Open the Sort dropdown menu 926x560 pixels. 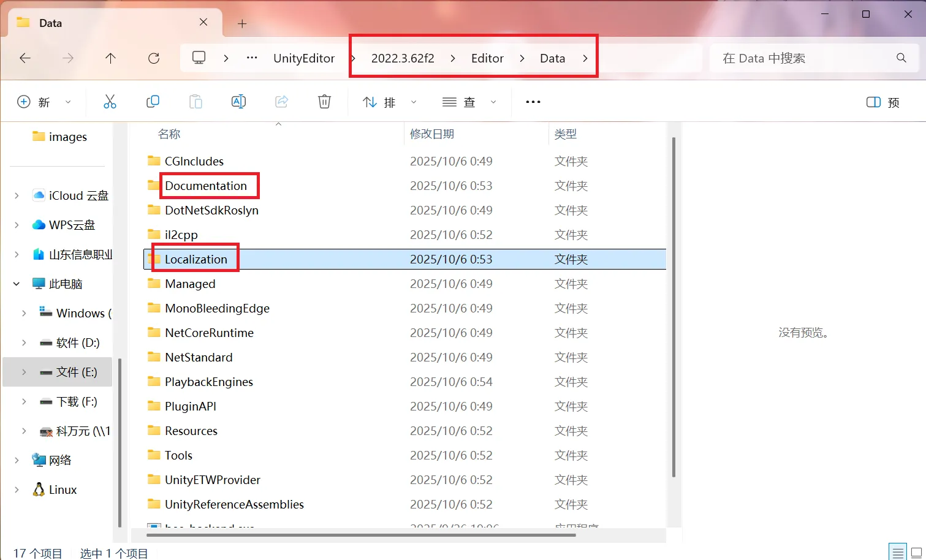(x=389, y=102)
